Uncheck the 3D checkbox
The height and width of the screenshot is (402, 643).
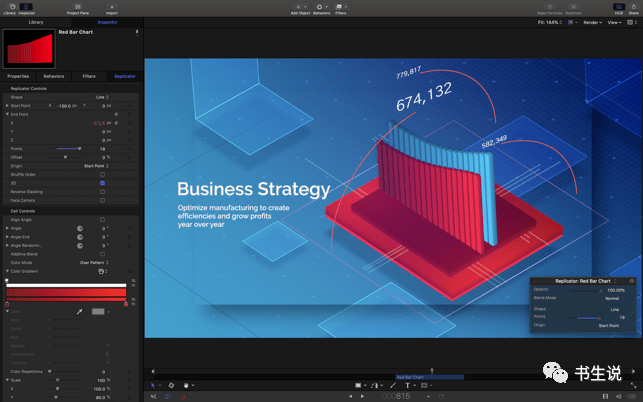[x=102, y=183]
